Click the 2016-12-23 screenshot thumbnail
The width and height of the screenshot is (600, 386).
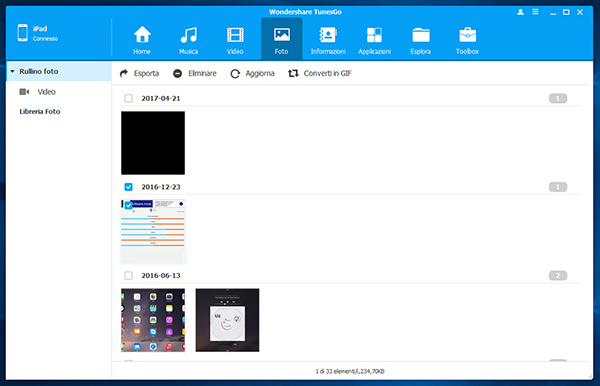[x=153, y=232]
